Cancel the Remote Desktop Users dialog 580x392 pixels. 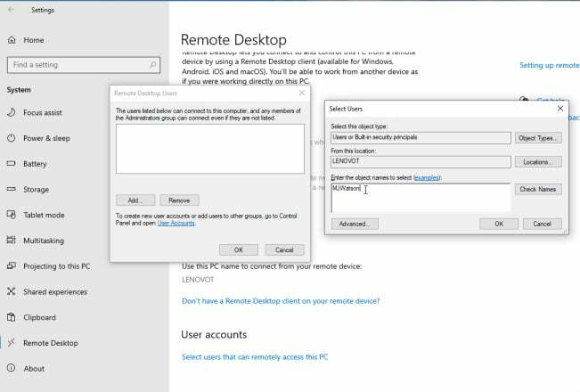pos(284,250)
